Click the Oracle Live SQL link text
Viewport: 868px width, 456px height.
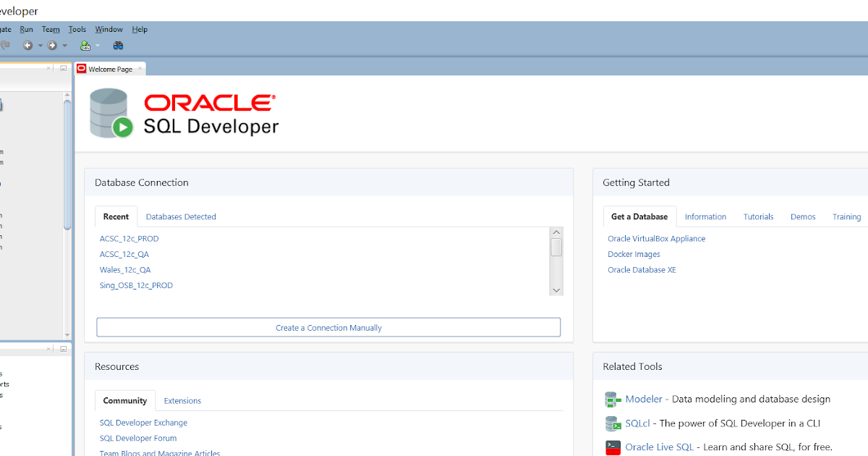pyautogui.click(x=660, y=447)
